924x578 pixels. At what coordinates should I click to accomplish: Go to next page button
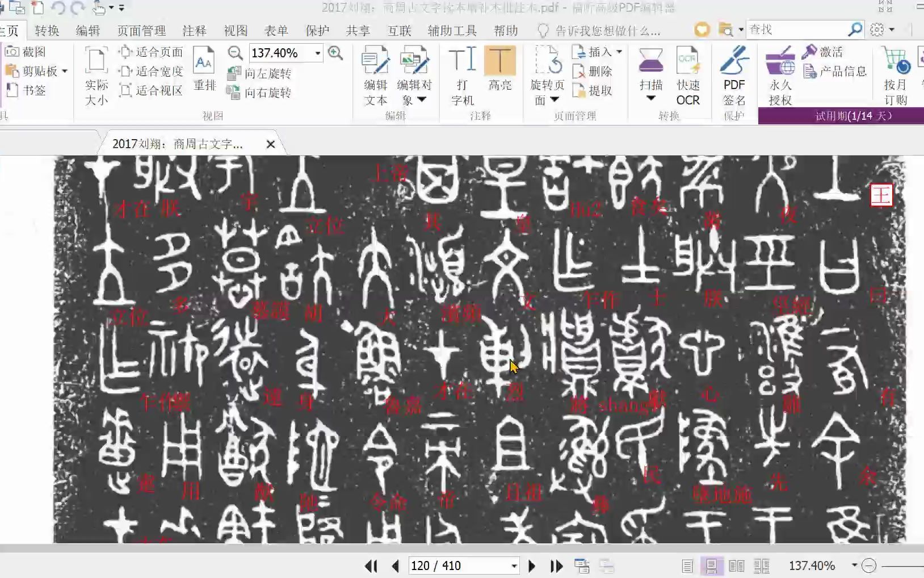(532, 566)
